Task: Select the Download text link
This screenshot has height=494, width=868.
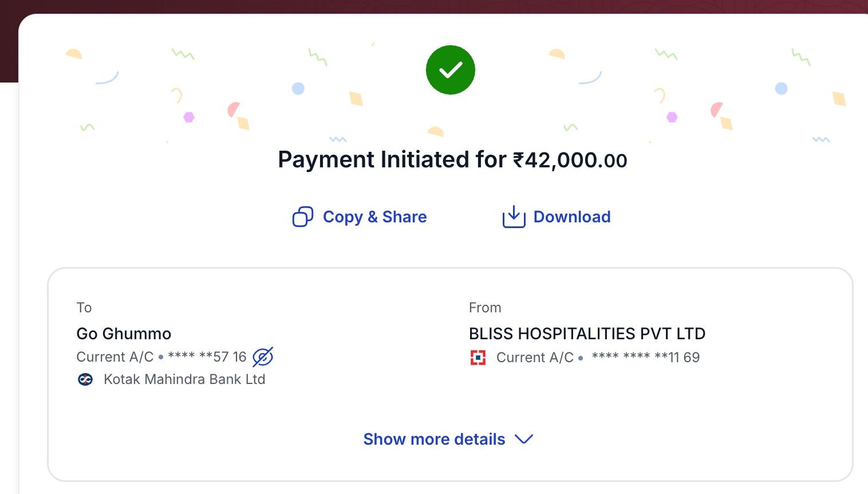Action: pos(571,217)
